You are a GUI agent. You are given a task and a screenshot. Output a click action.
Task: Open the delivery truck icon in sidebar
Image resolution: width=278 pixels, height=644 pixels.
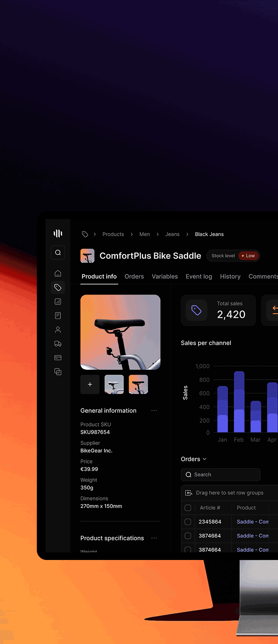point(58,344)
